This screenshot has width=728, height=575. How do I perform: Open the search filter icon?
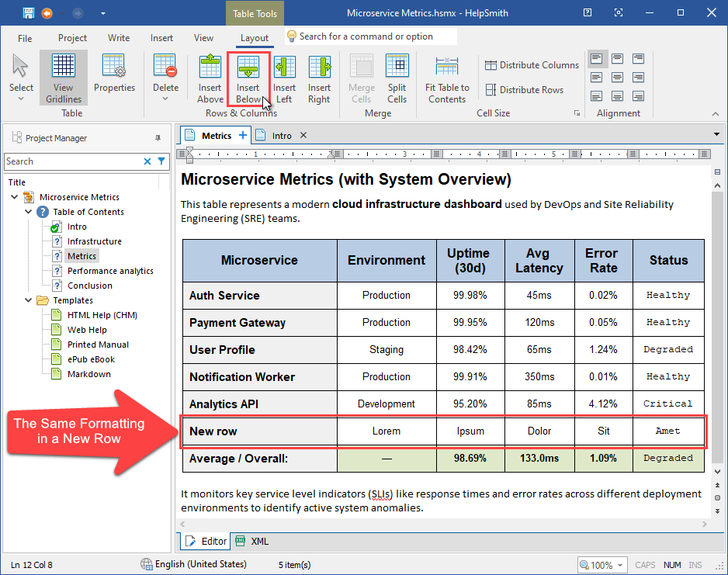(x=161, y=161)
